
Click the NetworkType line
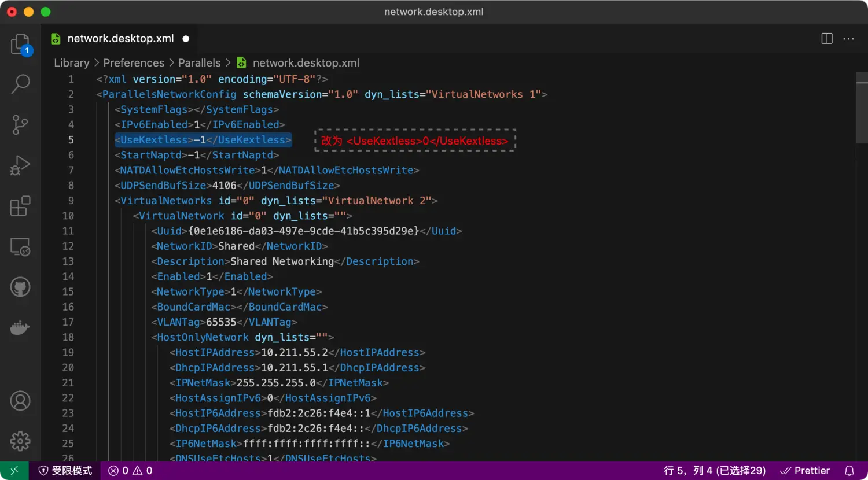(x=236, y=291)
